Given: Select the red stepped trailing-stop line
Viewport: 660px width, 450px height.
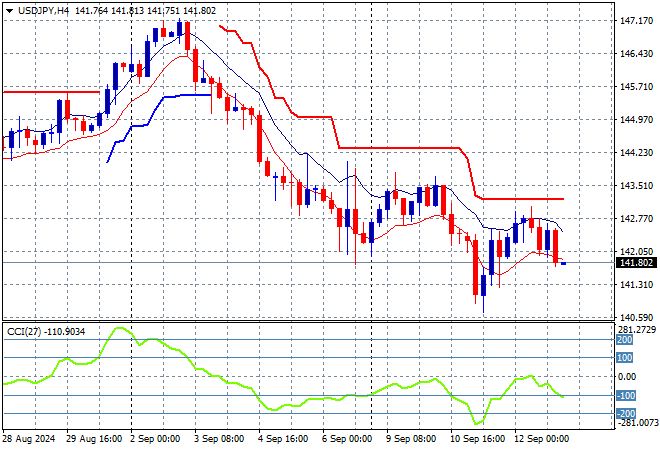Looking at the screenshot, I should [x=400, y=148].
